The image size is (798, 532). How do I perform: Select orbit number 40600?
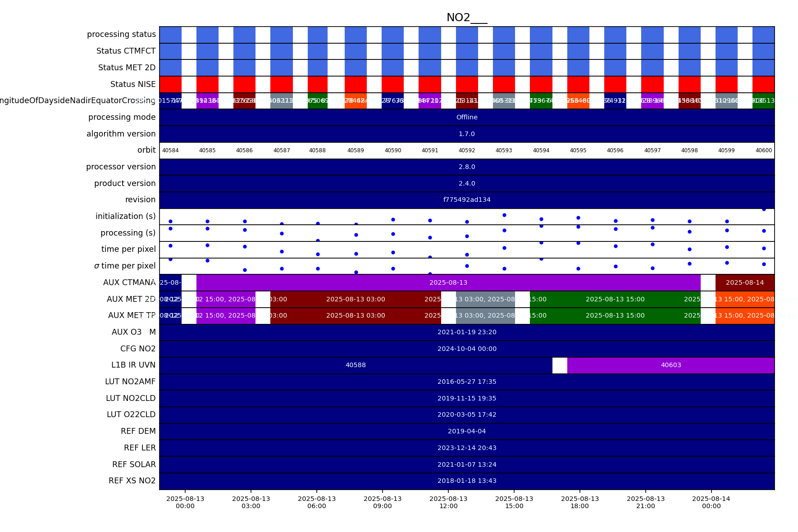click(x=763, y=150)
